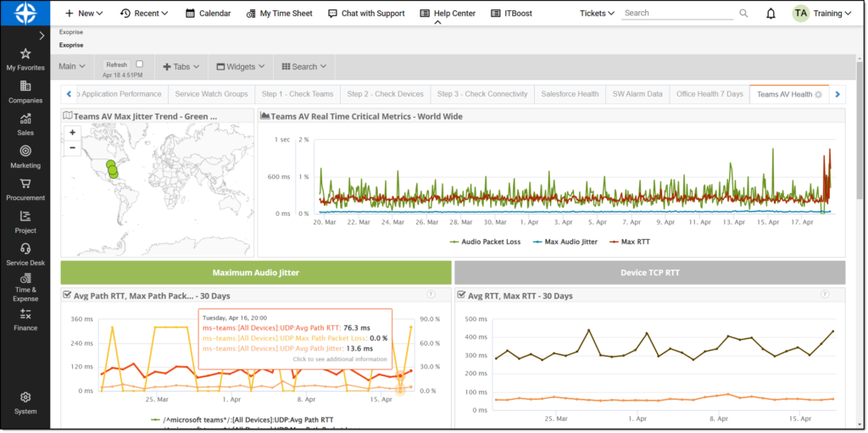This screenshot has height=433, width=868.
Task: Click the ConnectWise logo icon
Action: coord(25,14)
